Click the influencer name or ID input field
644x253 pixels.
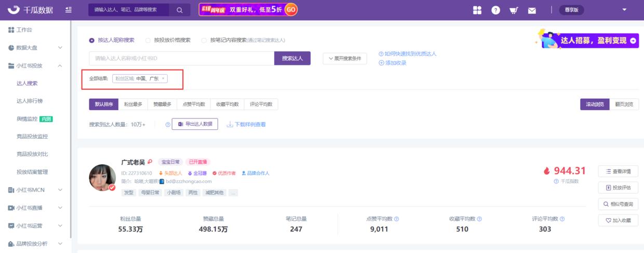(181, 58)
